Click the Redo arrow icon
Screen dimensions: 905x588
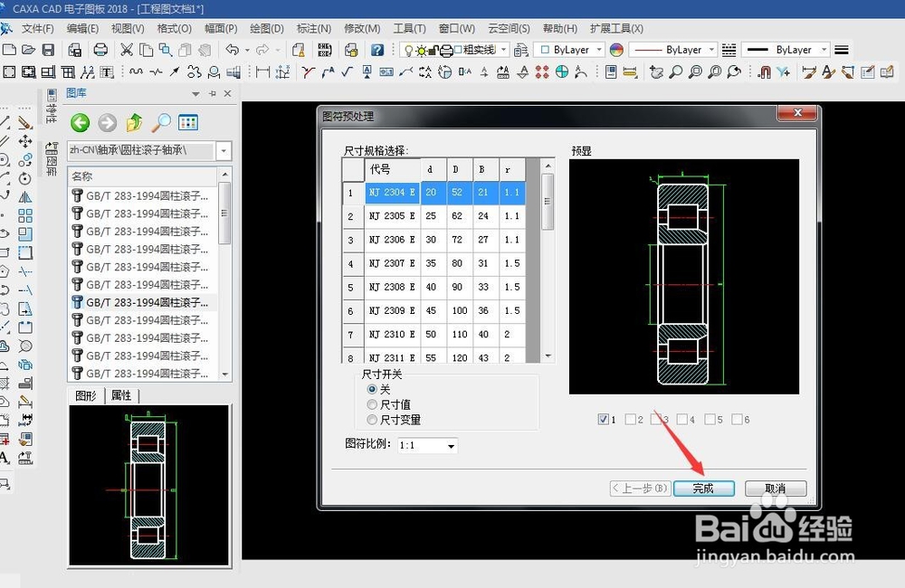point(262,50)
